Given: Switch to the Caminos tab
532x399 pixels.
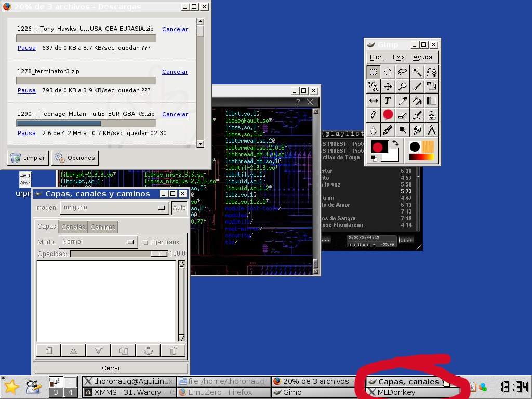Looking at the screenshot, I should coord(103,227).
